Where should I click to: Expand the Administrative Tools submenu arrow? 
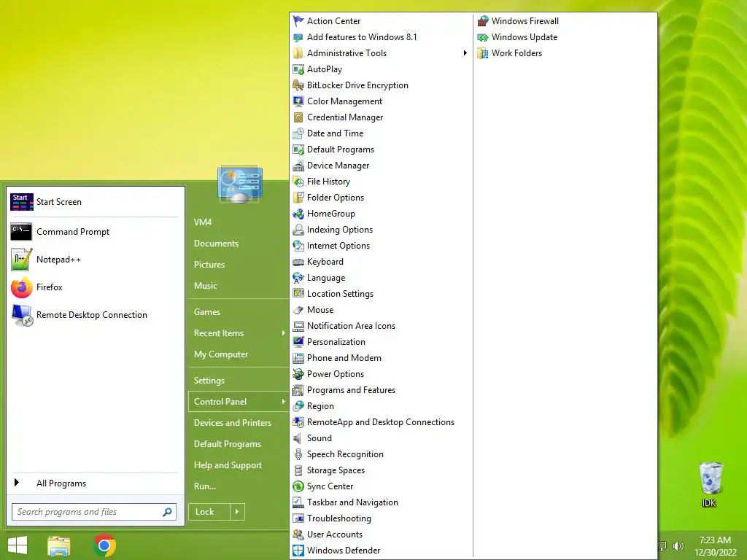[x=465, y=52]
